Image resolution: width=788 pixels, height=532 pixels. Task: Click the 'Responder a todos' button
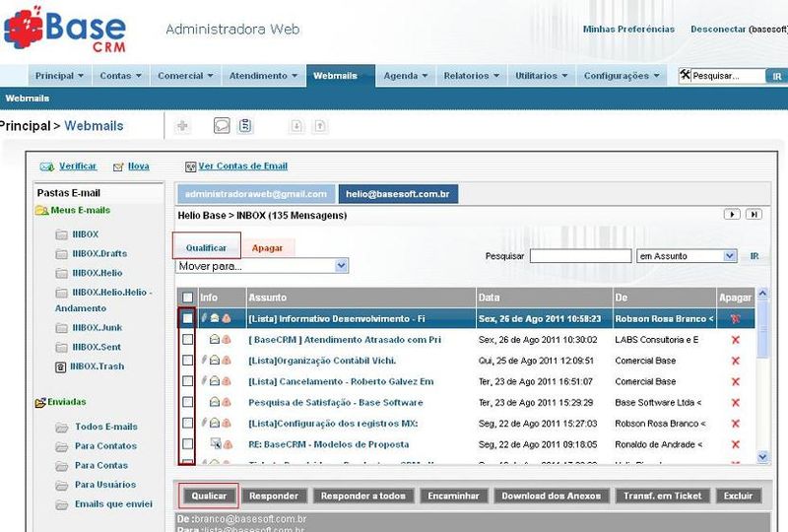[363, 496]
